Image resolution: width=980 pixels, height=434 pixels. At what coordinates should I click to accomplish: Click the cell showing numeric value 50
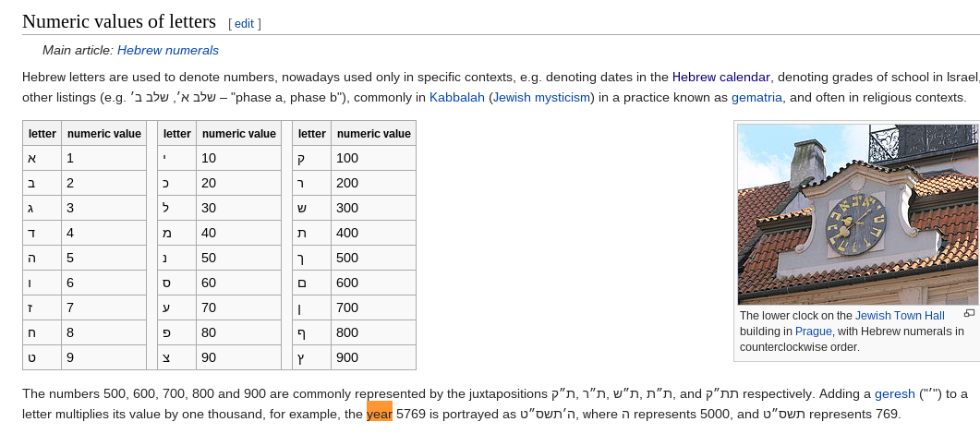pyautogui.click(x=238, y=258)
